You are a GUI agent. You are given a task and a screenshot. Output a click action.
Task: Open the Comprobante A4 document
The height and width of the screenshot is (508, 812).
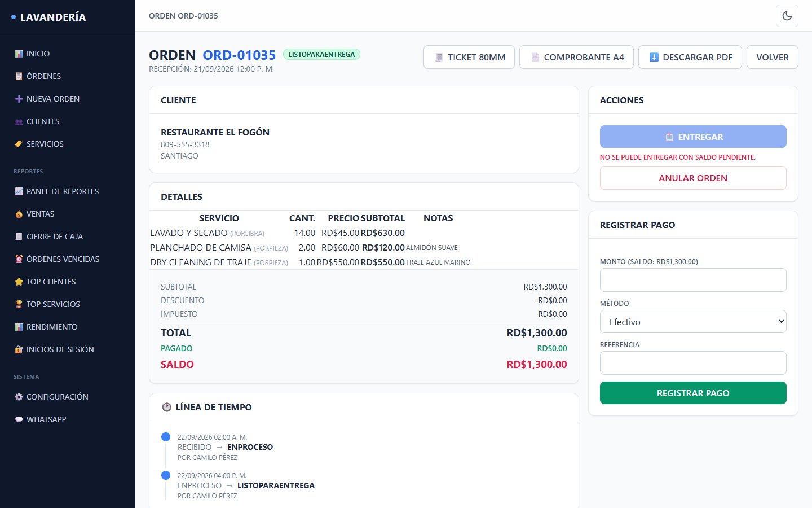[x=576, y=57]
